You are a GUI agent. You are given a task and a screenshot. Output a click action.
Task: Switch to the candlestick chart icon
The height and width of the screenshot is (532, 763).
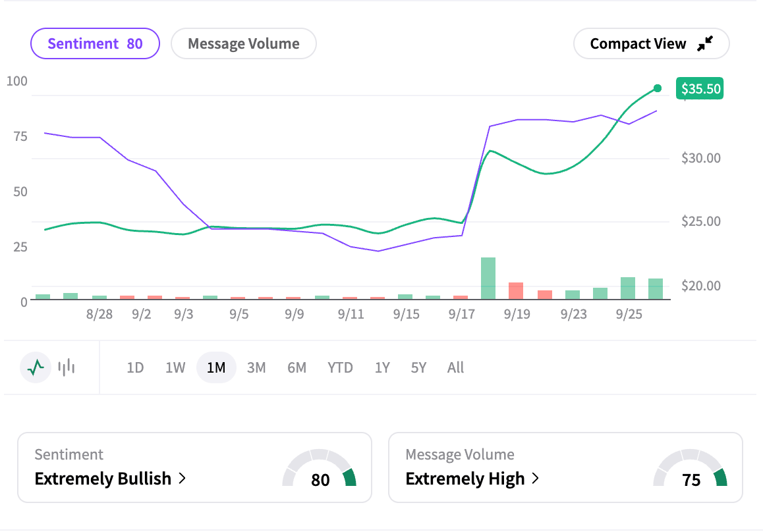pyautogui.click(x=67, y=367)
